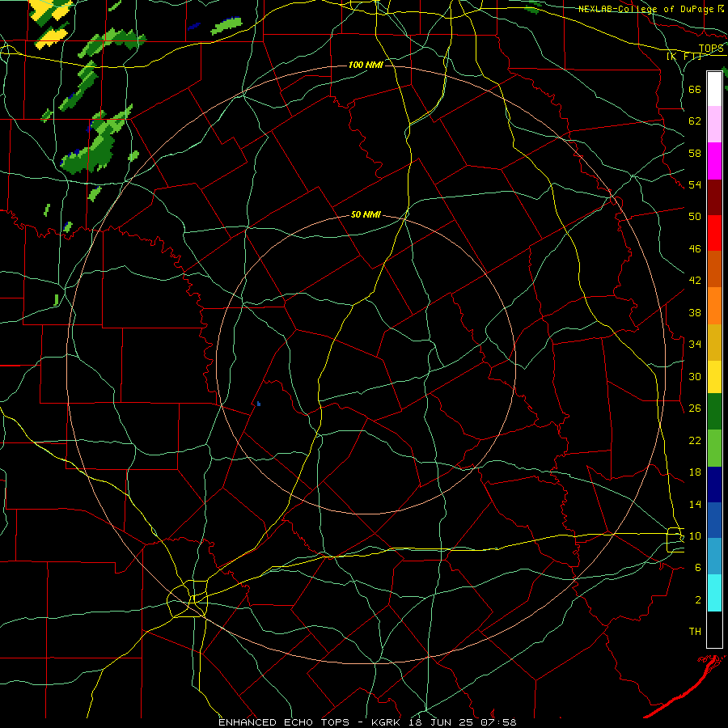Click the legend value '30'
The image size is (728, 728).
pos(695,376)
